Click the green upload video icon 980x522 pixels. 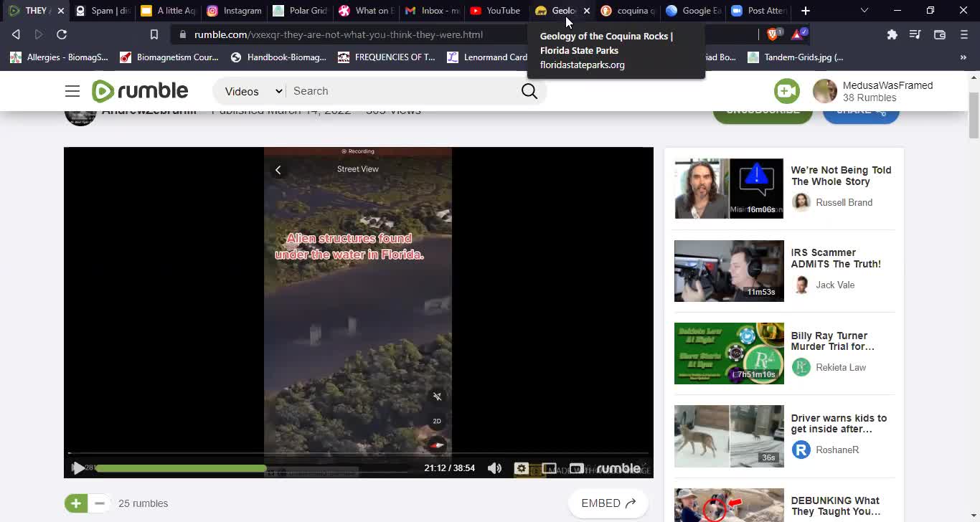coord(787,91)
